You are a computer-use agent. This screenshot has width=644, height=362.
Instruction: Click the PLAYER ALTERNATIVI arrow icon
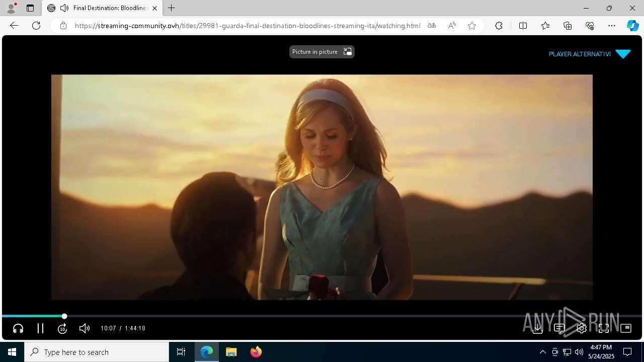(623, 54)
